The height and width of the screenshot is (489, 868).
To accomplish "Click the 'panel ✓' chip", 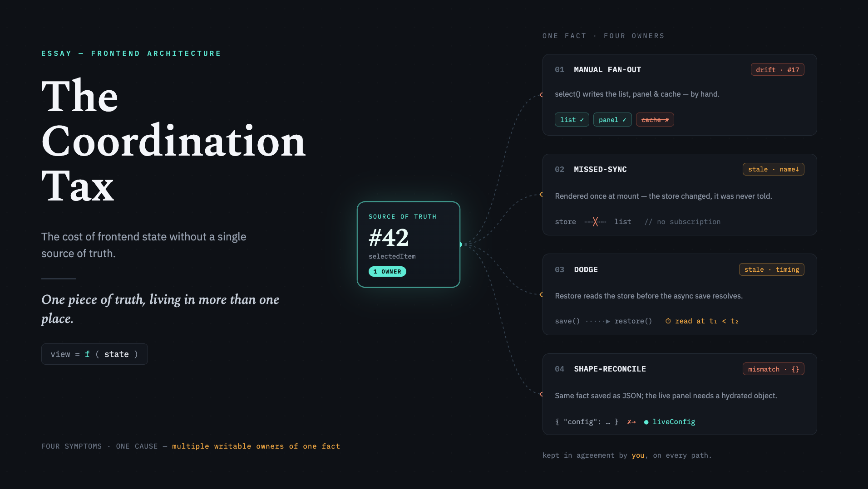I will click(x=612, y=120).
